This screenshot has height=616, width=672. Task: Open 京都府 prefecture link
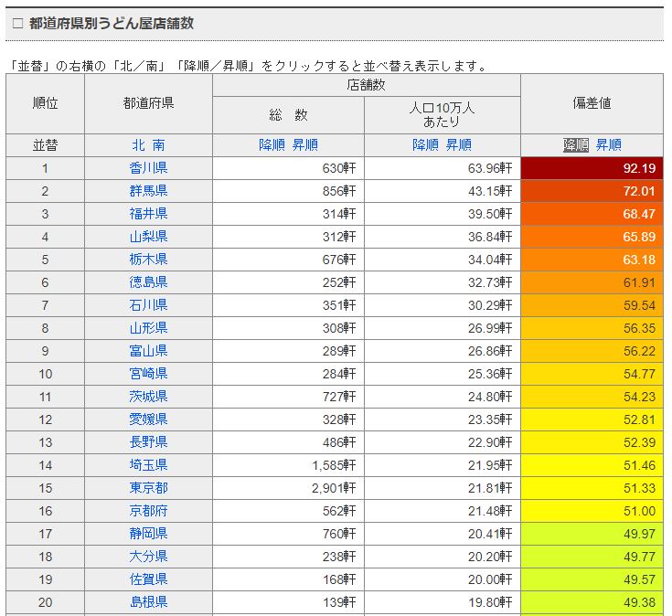[x=148, y=511]
